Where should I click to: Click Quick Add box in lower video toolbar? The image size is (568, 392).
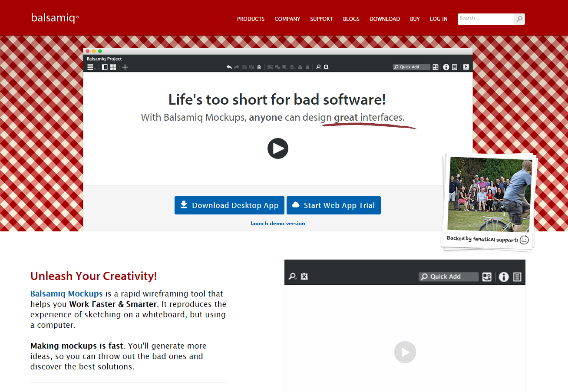(449, 277)
